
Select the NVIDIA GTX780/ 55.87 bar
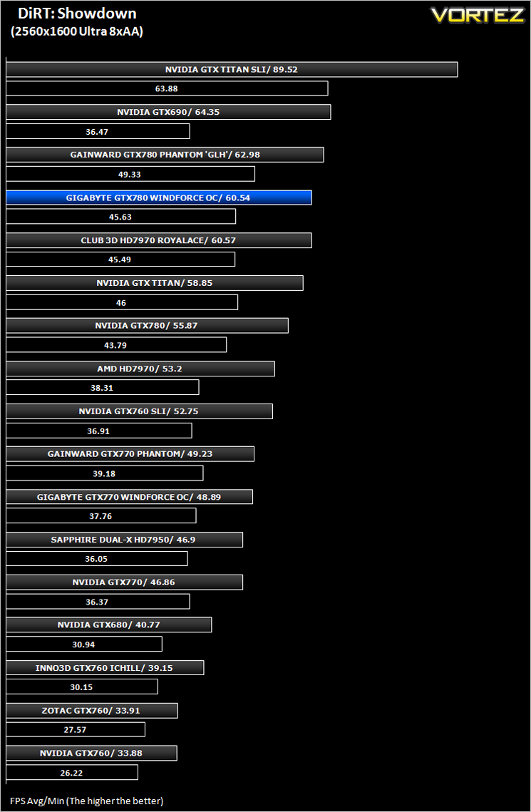tap(147, 326)
